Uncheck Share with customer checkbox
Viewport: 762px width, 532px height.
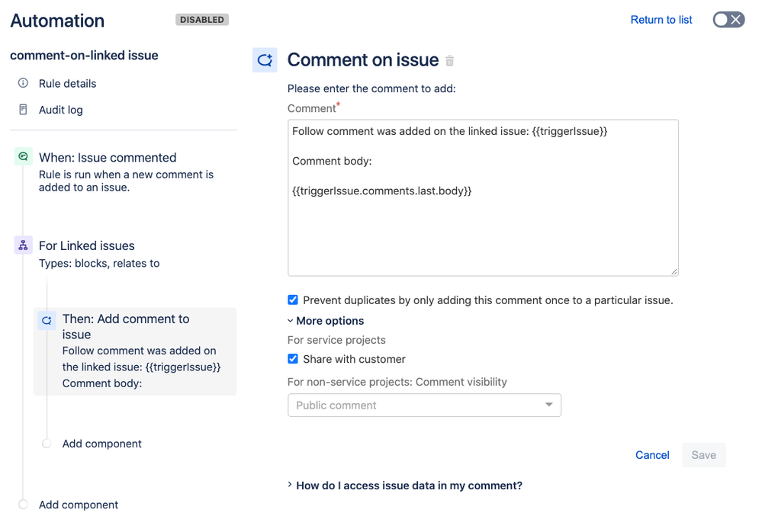tap(293, 359)
